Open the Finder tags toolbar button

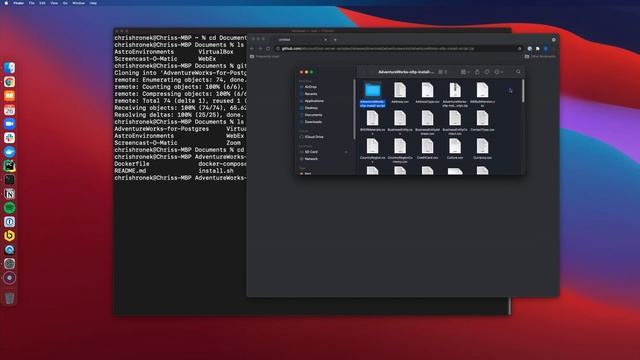(x=487, y=72)
